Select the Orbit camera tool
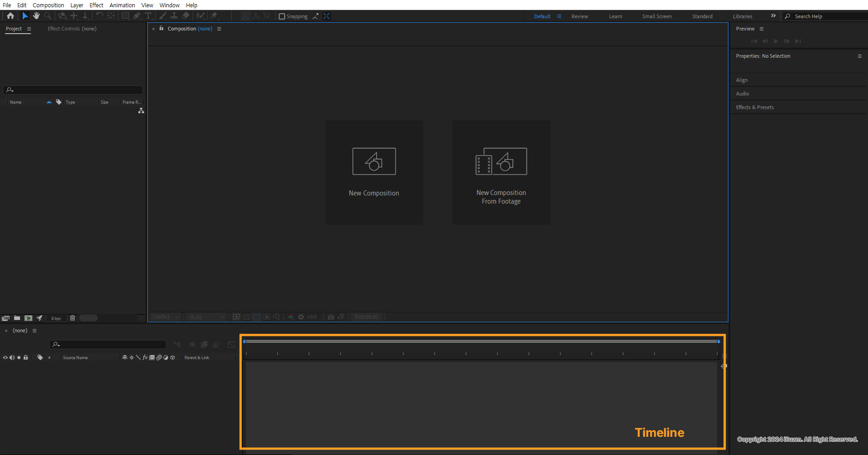Image resolution: width=868 pixels, height=455 pixels. pos(62,16)
